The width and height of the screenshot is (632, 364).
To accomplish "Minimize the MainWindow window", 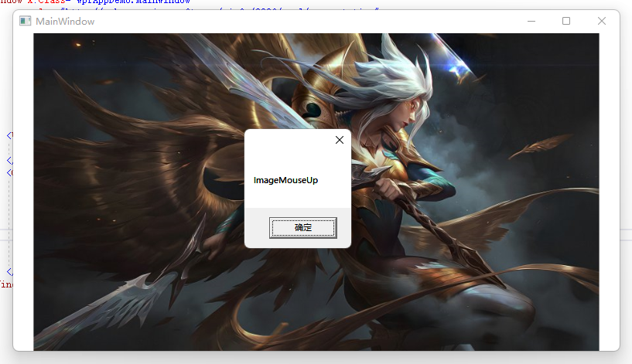I will tap(531, 21).
